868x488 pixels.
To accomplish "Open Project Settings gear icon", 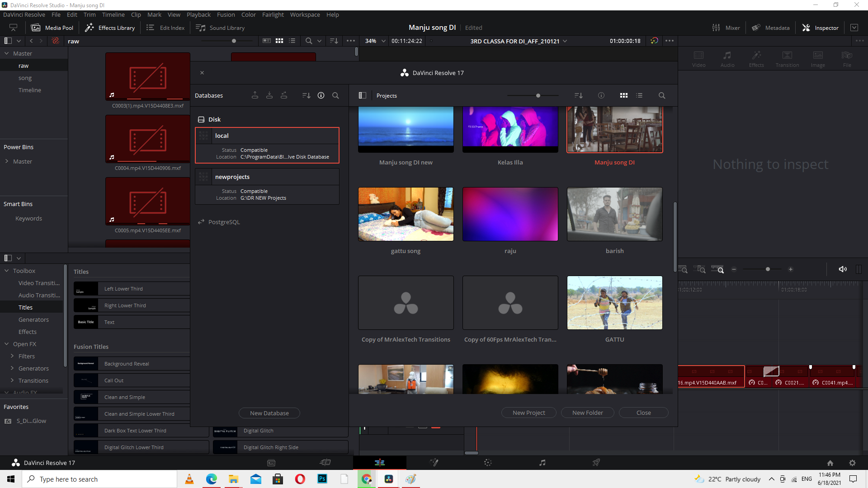I will point(852,463).
